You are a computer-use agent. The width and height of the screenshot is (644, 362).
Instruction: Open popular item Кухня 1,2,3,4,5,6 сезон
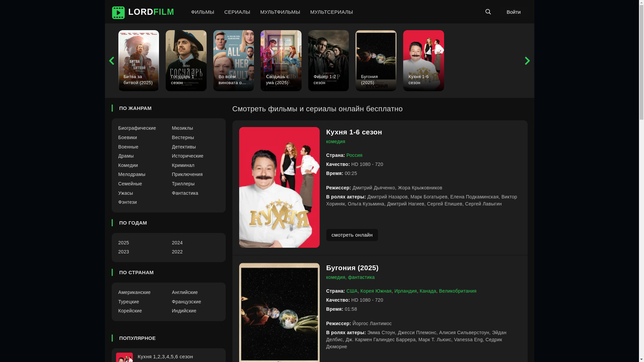(165, 357)
